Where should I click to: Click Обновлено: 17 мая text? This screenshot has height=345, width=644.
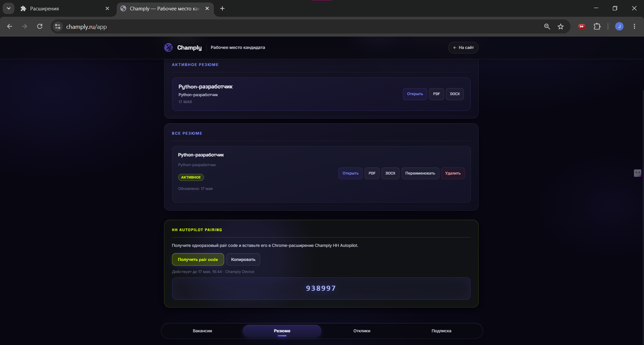(x=195, y=189)
